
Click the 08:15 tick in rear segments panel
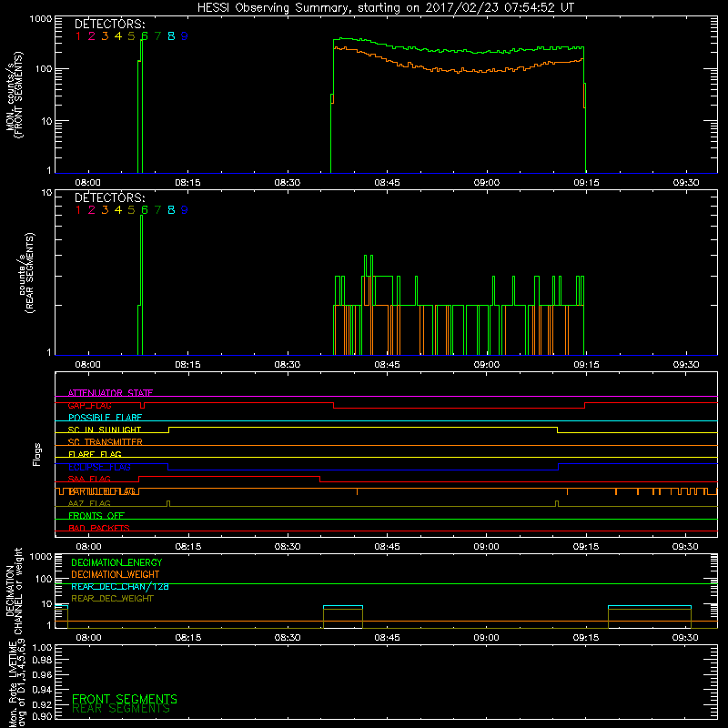pyautogui.click(x=188, y=365)
